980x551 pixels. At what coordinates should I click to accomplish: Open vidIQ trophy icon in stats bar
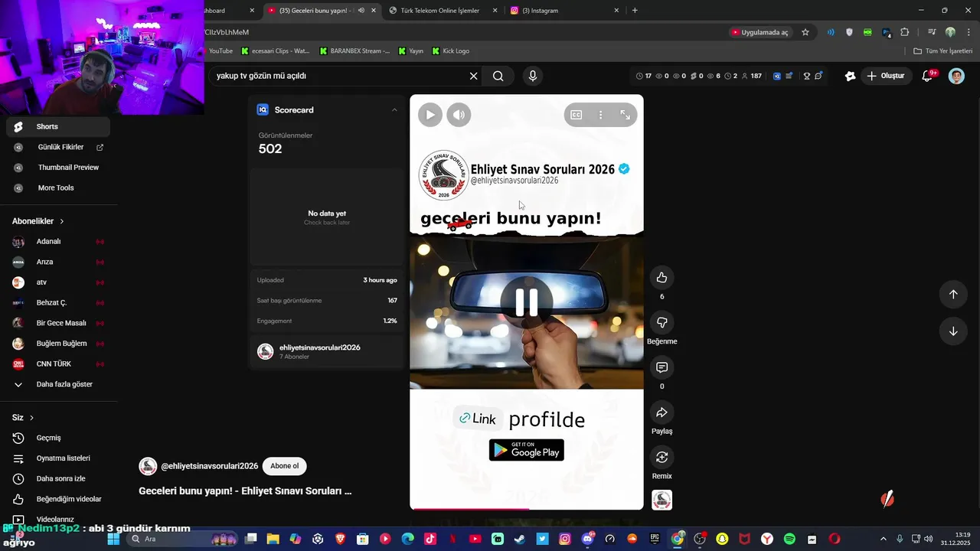coord(806,76)
